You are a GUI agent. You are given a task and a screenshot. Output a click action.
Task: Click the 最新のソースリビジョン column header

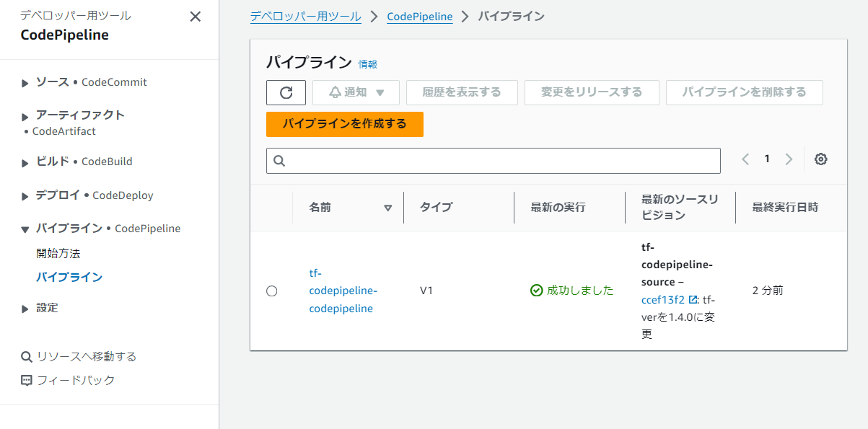point(680,207)
